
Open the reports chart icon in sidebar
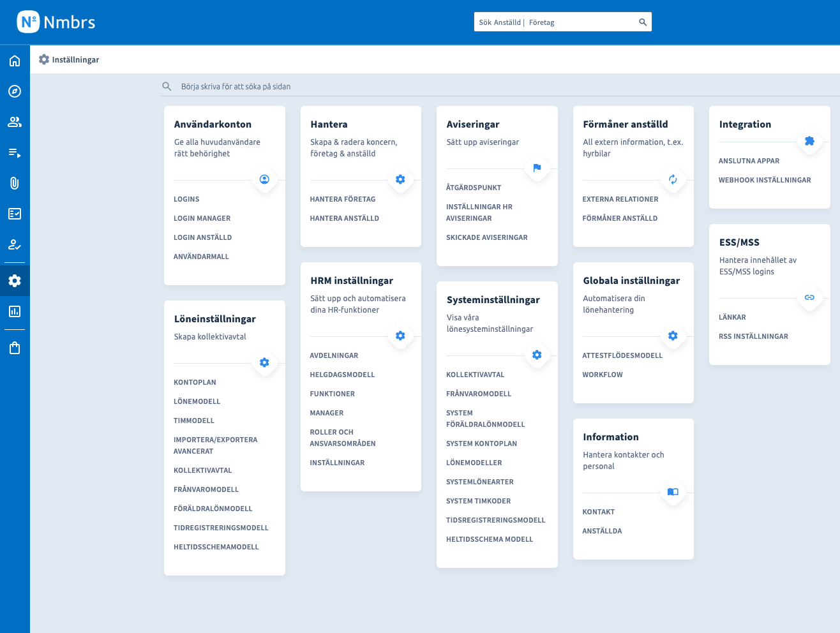click(x=15, y=311)
